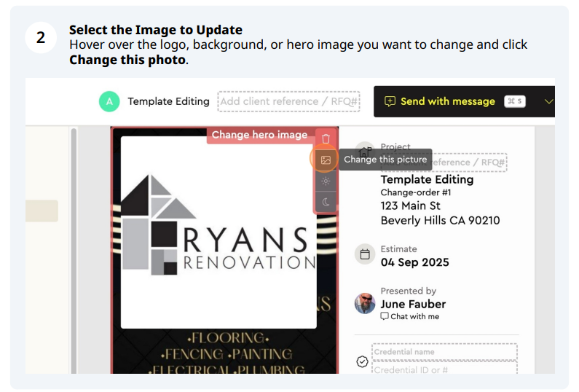
Task: Click the Change this picture icon
Action: (326, 160)
